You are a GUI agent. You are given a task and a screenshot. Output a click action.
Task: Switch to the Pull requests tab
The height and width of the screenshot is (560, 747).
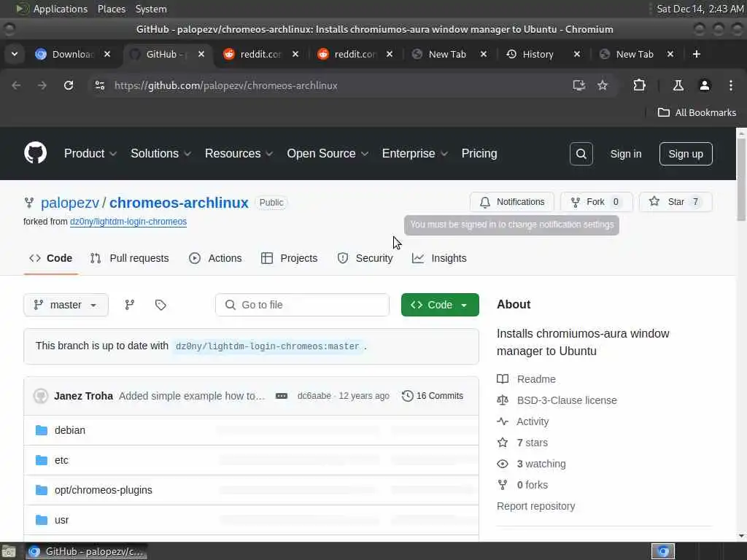(130, 258)
